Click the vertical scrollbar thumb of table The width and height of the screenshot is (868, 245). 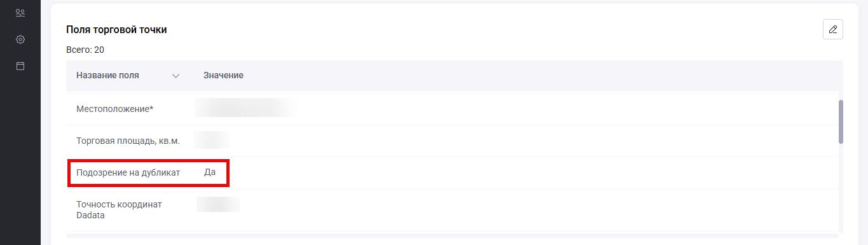841,122
